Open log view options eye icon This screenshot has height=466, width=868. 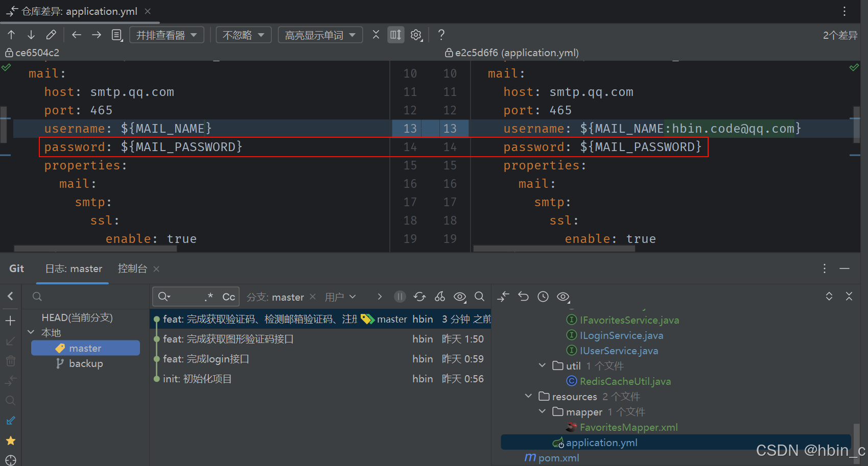click(460, 297)
